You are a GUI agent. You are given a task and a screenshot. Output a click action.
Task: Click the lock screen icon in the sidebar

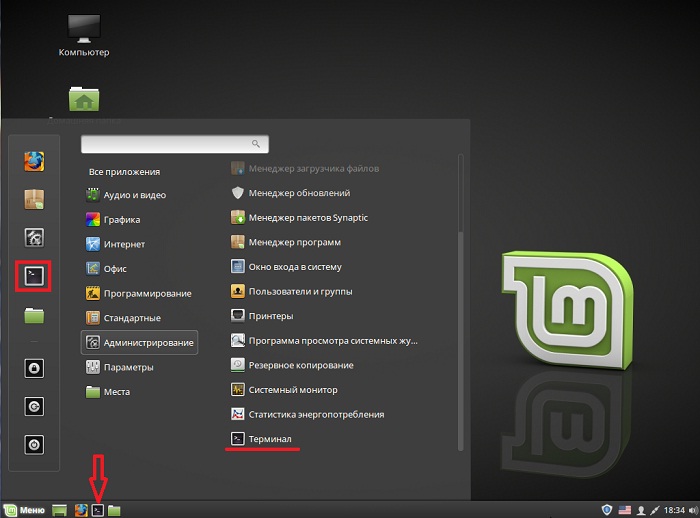tap(34, 368)
